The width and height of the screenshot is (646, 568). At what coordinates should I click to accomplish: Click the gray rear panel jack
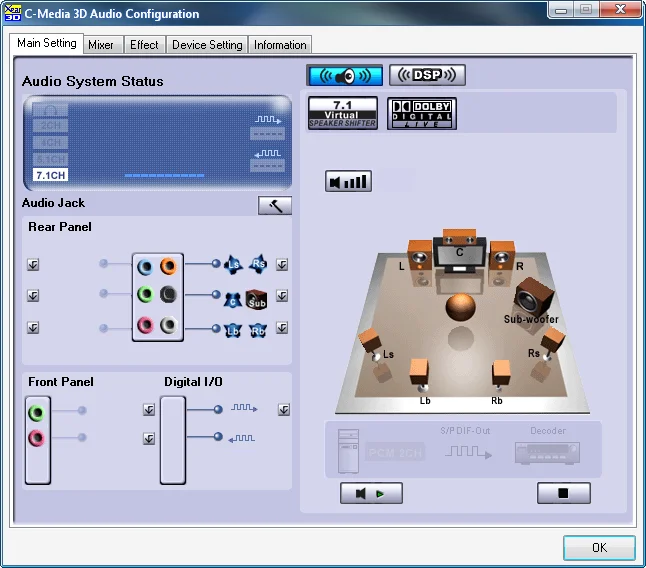pos(168,325)
